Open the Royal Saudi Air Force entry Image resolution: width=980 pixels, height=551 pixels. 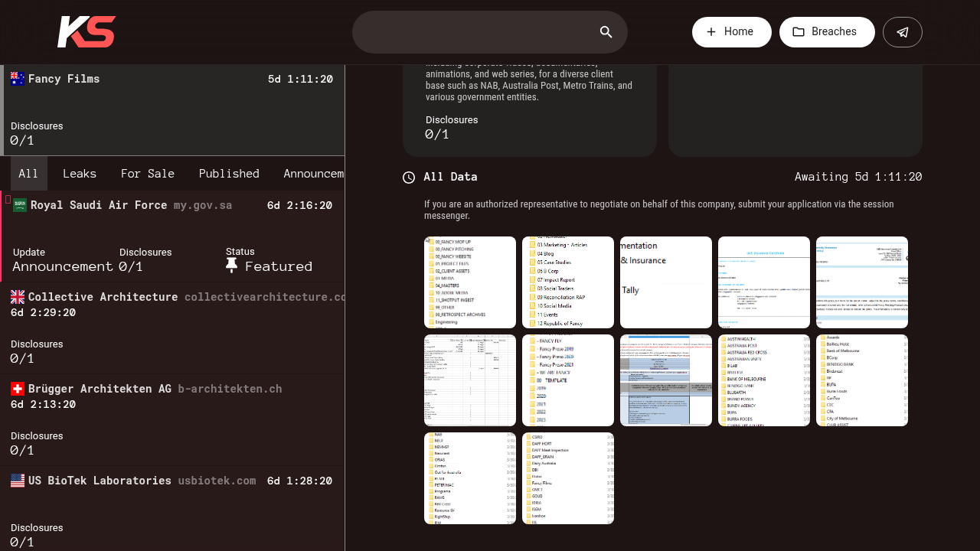pyautogui.click(x=173, y=236)
